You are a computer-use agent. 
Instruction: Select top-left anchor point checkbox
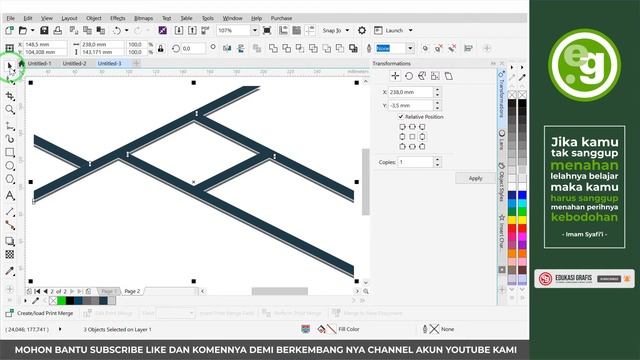click(402, 127)
